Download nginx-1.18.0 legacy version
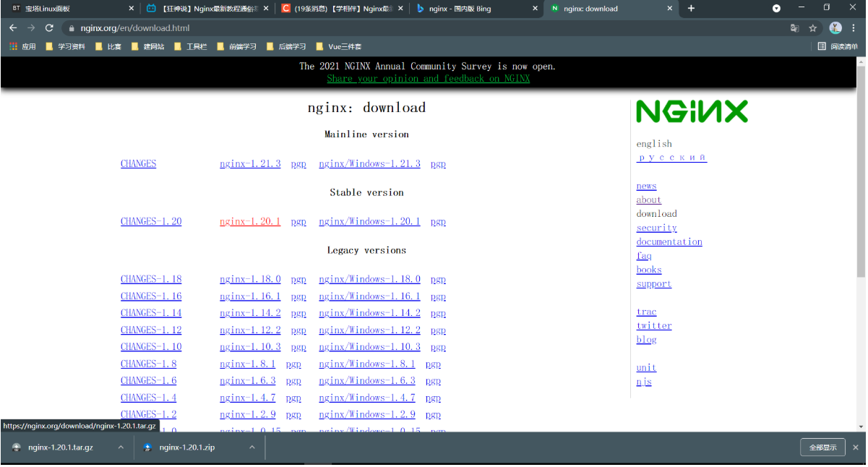Screen dimensions: 868x467 [x=250, y=279]
